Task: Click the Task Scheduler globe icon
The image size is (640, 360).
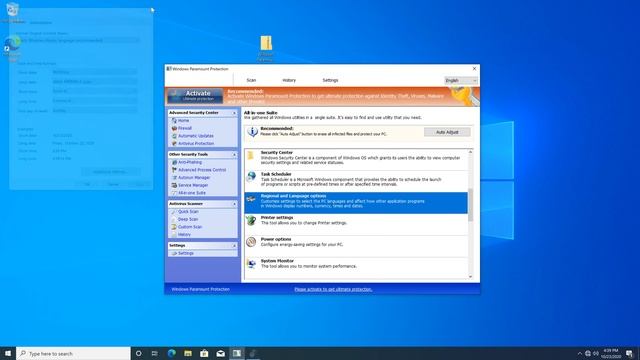Action: [x=251, y=176]
